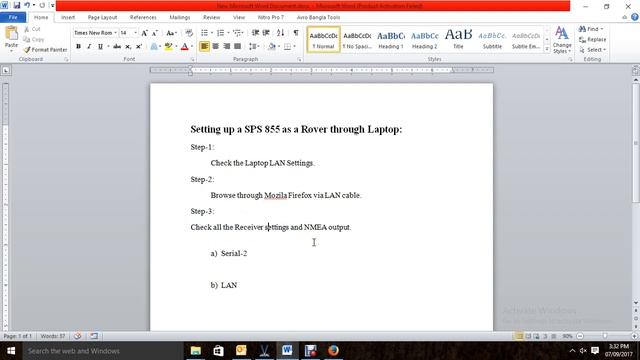Click Cut in the Clipboard group

click(32, 29)
